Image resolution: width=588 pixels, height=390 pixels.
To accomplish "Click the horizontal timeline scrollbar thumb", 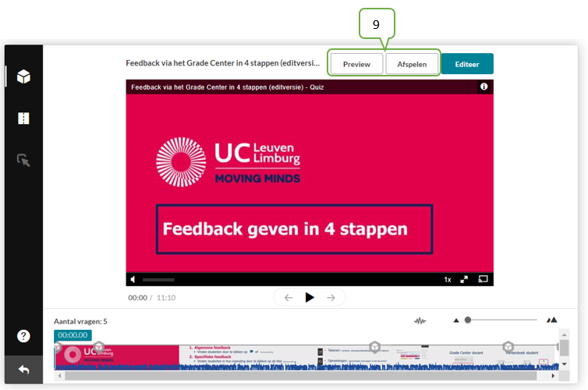I will 300,376.
